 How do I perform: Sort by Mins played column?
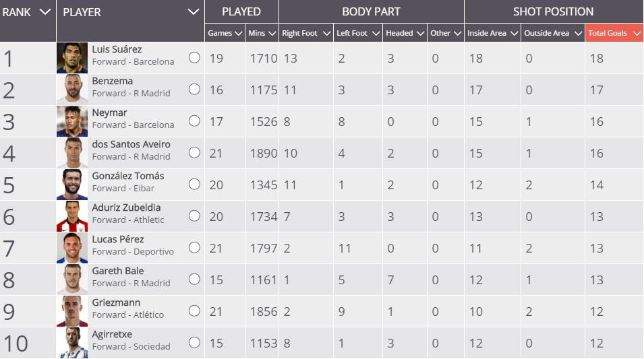pos(262,33)
